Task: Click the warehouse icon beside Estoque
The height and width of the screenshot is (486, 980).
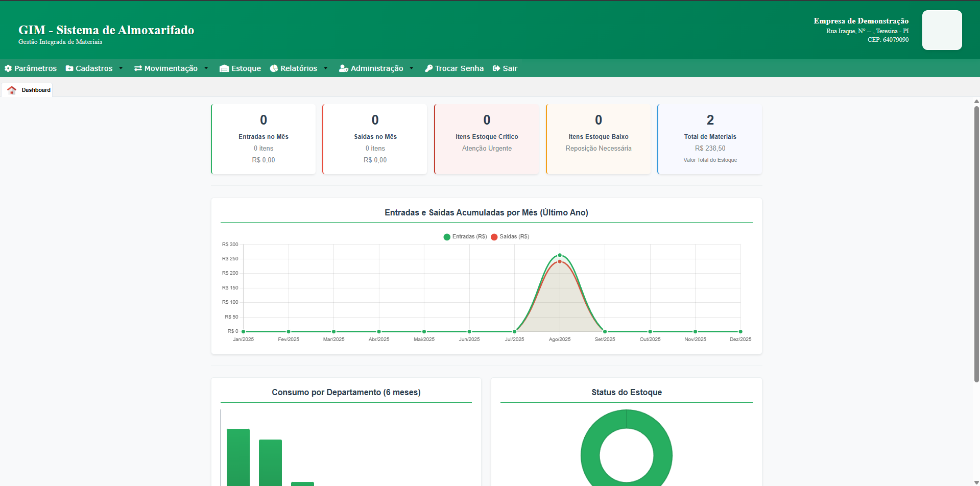Action: (x=224, y=68)
